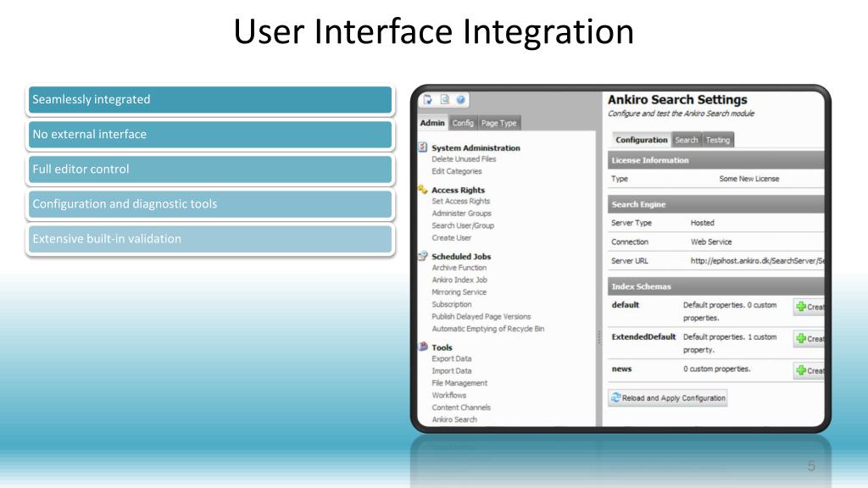Open help via blue question-mark icon
This screenshot has width=868, height=488.
tap(460, 100)
